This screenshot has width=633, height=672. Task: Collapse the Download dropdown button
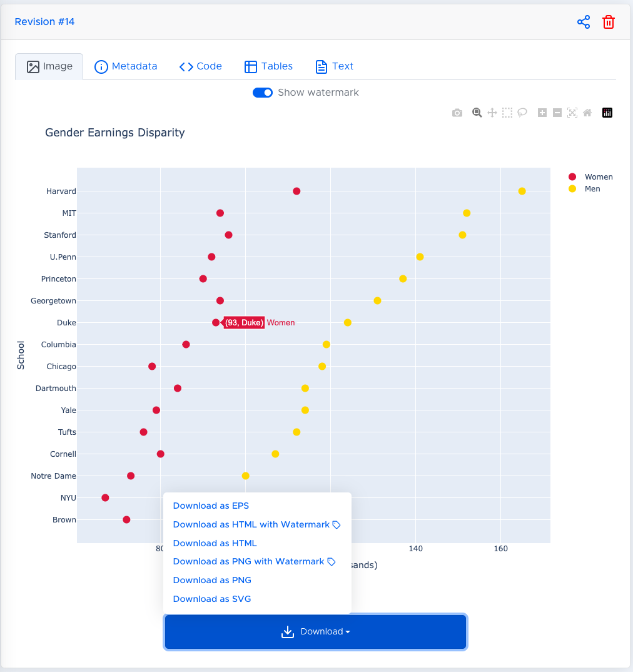[315, 632]
